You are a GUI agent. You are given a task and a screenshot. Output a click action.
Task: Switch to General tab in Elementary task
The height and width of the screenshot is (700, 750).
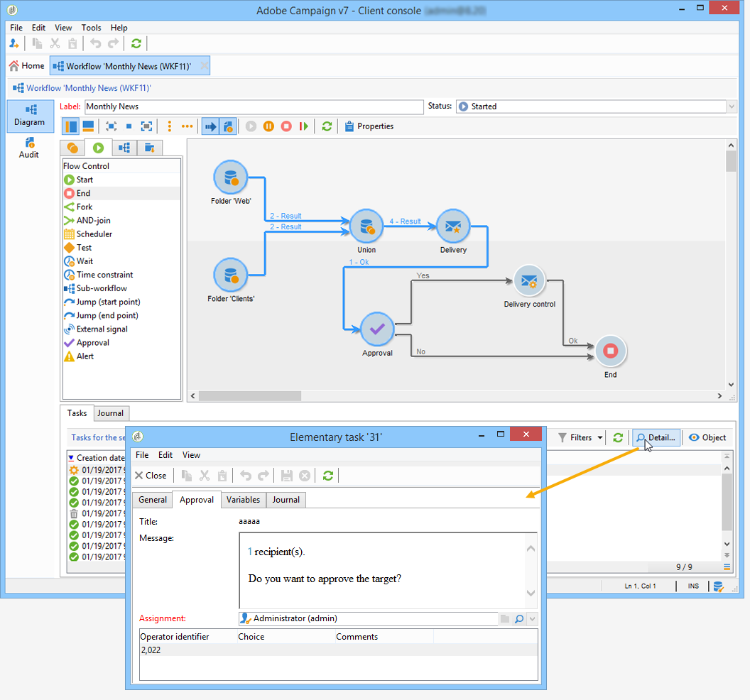[x=153, y=500]
